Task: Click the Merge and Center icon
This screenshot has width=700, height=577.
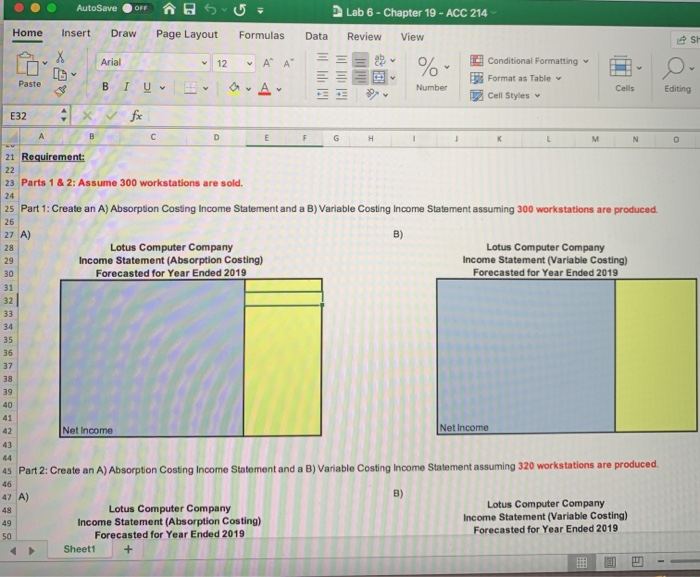Action: (379, 77)
